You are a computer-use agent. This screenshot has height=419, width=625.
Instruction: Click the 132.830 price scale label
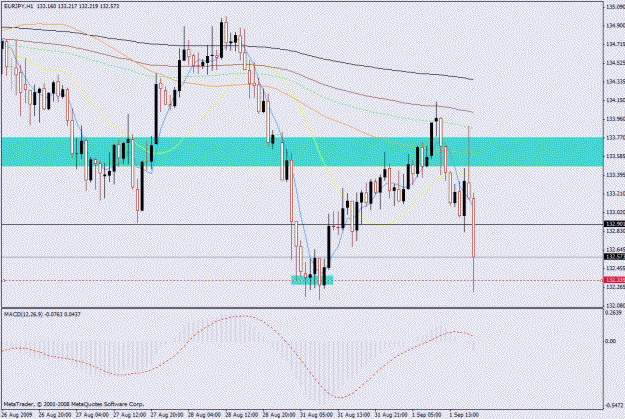pos(615,231)
